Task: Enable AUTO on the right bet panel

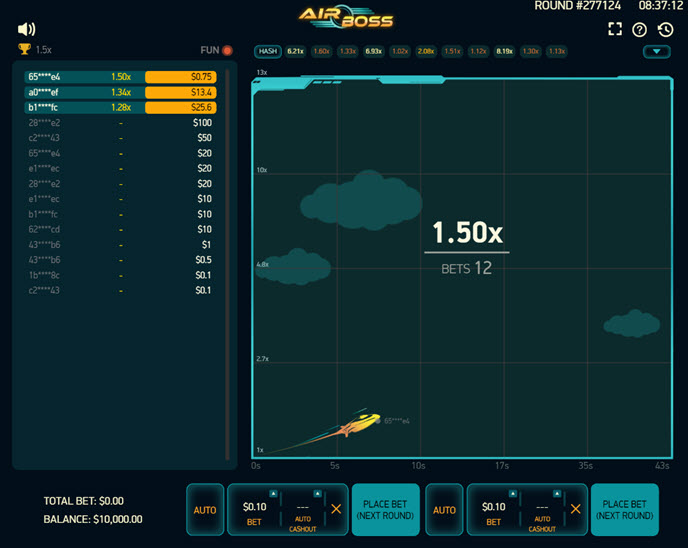Action: (x=445, y=510)
